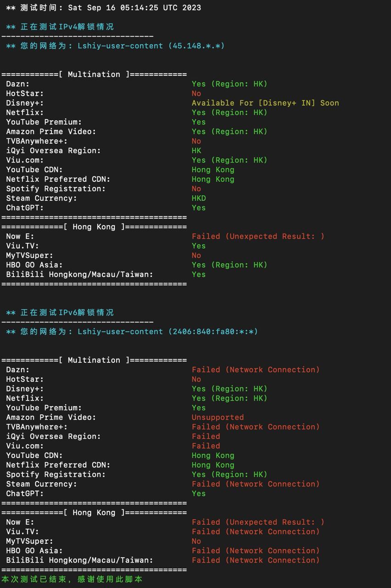
Task: Click the IPv4 iQyi Oversea Region HK value
Action: [x=196, y=151]
